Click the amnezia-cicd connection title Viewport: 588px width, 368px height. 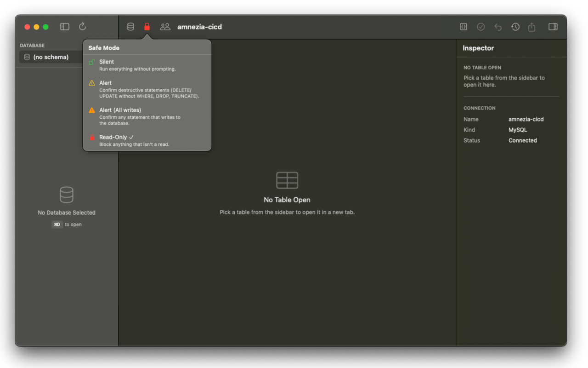tap(199, 26)
